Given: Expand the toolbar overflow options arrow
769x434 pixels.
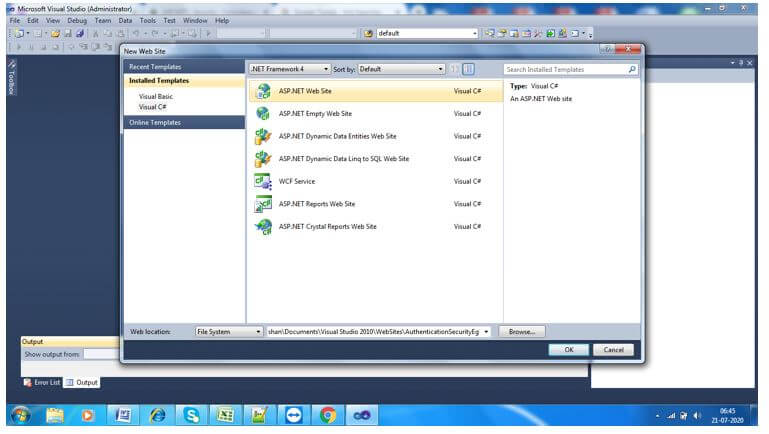Looking at the screenshot, I should (x=590, y=34).
